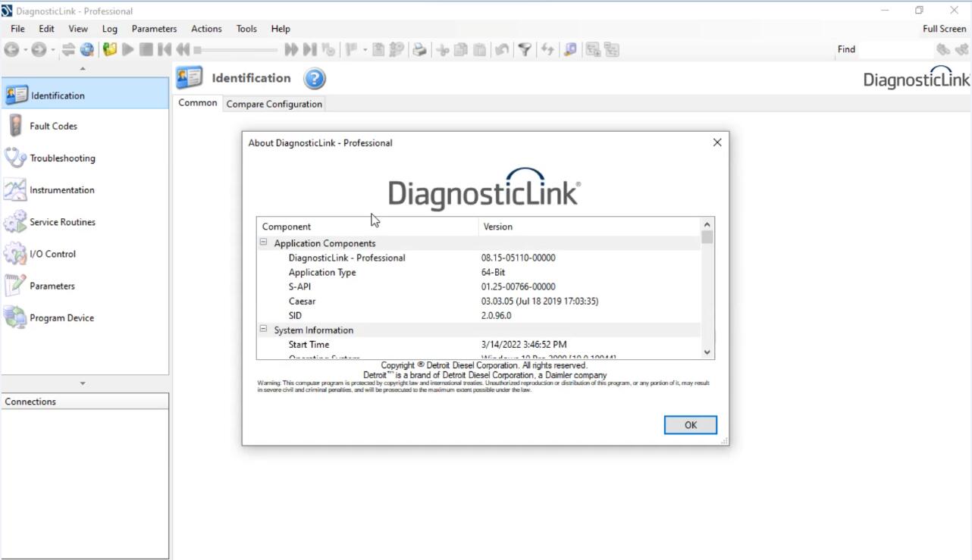Click the cut scissors toolbar icon
Viewport: 972px width, 560px height.
click(x=442, y=49)
